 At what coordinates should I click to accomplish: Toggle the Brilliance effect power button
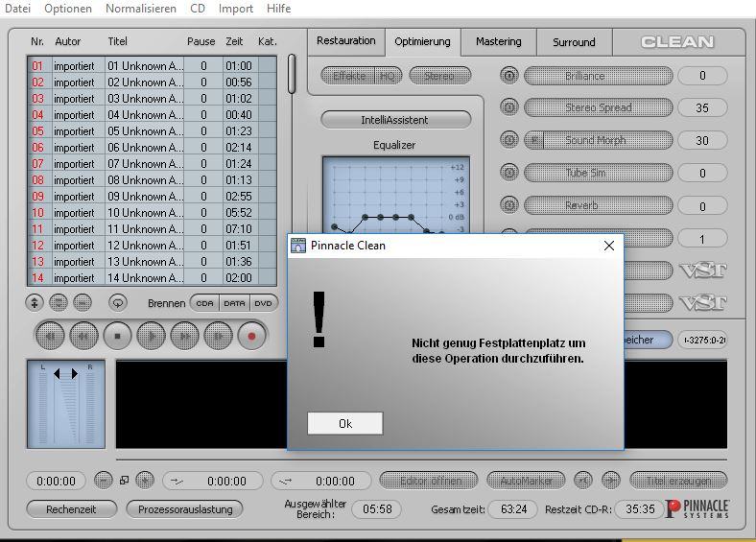509,75
